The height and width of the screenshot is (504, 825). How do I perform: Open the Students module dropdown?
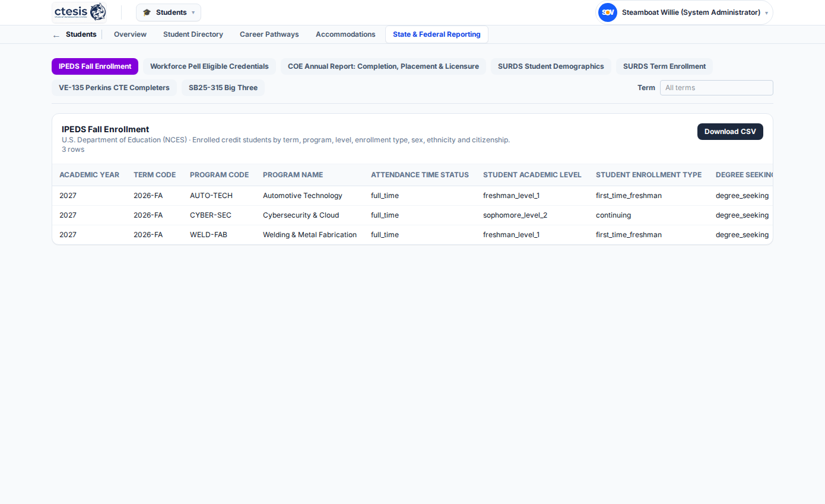pos(169,12)
